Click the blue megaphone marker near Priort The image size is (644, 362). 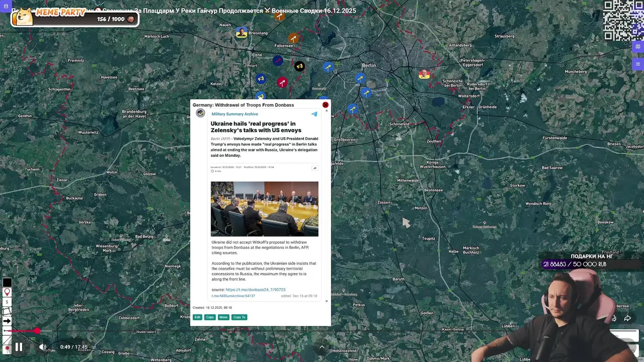pyautogui.click(x=261, y=78)
